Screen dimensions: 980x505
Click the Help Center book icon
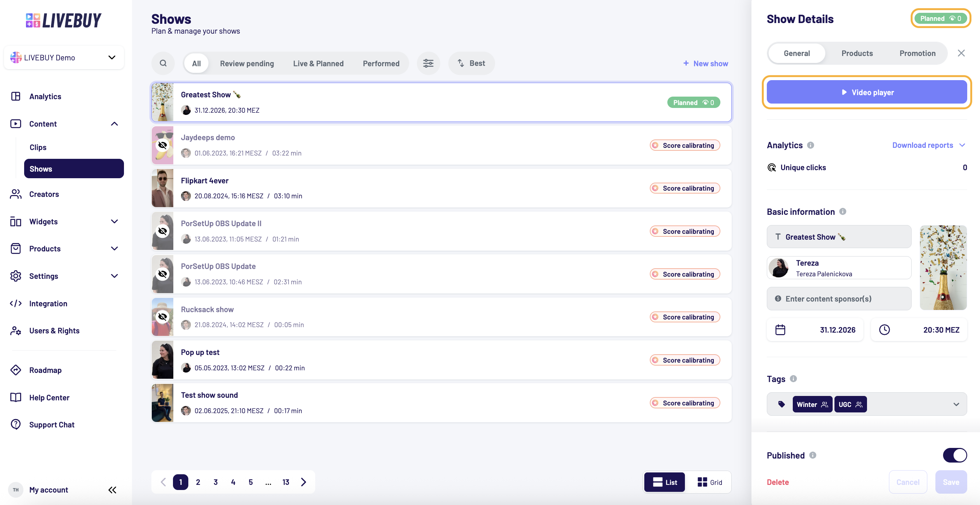click(16, 397)
